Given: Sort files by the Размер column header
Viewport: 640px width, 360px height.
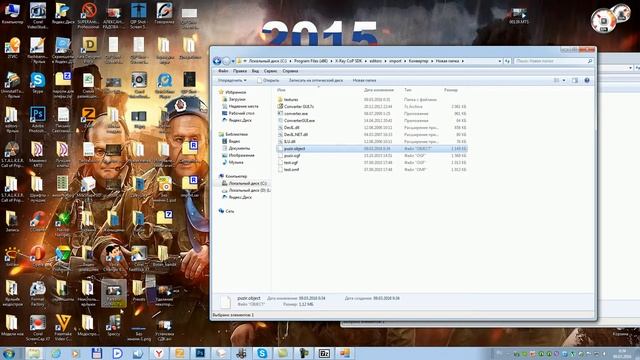Looking at the screenshot, I should click(x=451, y=90).
